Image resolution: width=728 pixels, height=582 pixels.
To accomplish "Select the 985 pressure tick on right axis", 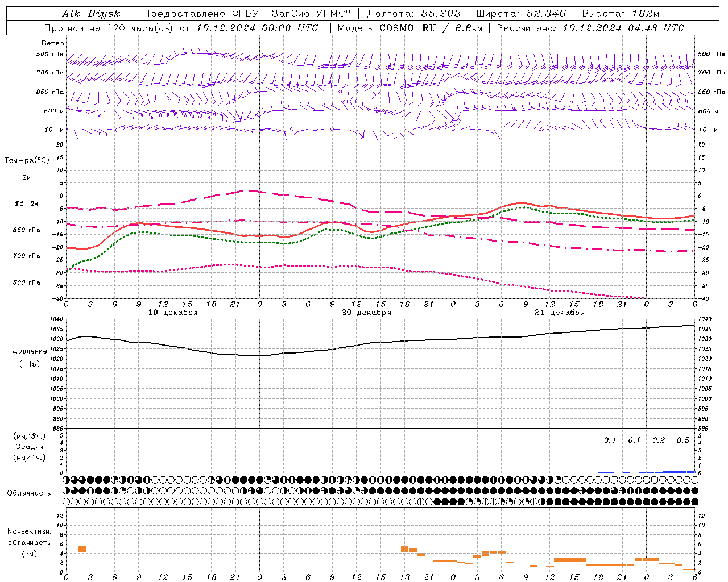I will click(x=704, y=429).
